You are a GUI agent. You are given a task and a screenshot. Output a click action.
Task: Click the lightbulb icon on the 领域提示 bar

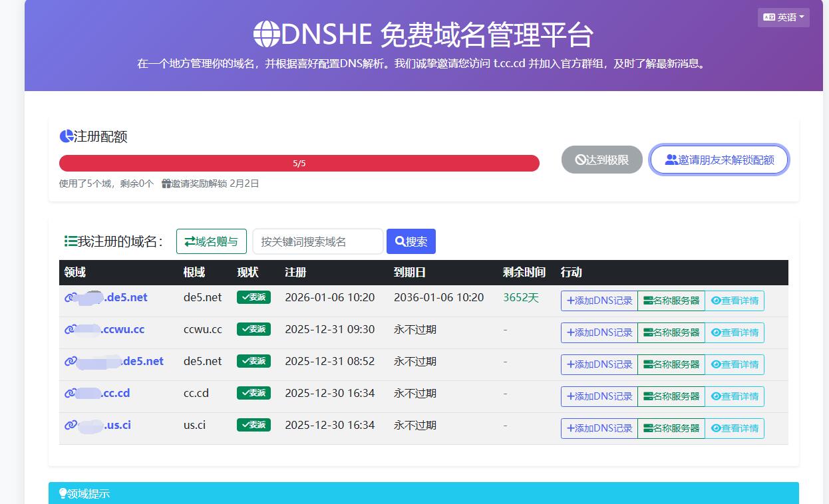pyautogui.click(x=62, y=493)
